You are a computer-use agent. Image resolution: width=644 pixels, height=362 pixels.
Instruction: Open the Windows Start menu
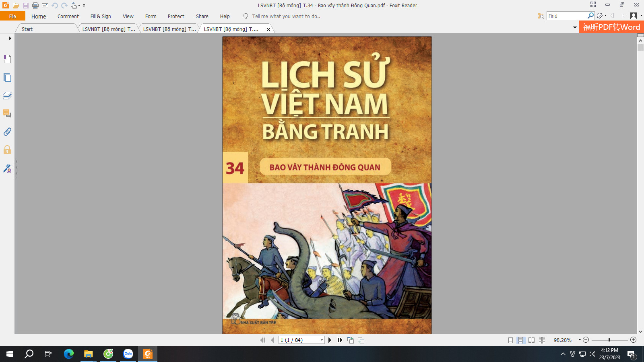[x=10, y=354]
